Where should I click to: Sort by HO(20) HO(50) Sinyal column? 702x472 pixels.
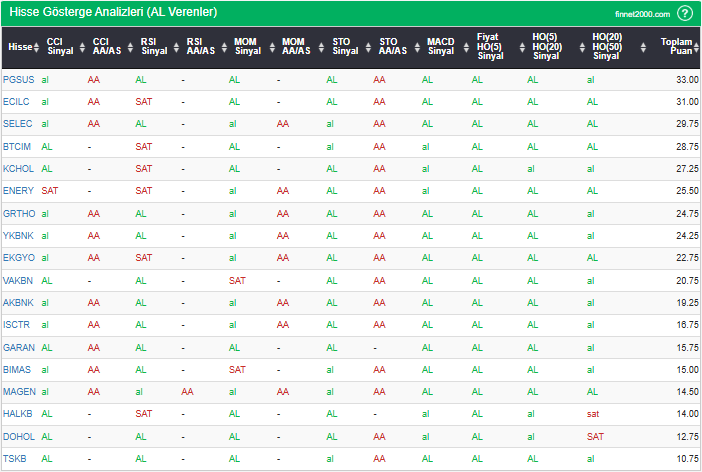[x=606, y=47]
